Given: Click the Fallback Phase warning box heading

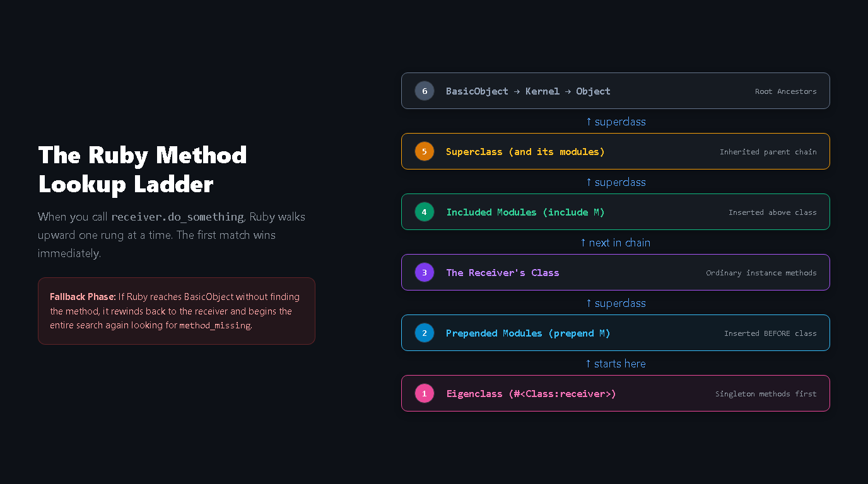Looking at the screenshot, I should [x=83, y=296].
